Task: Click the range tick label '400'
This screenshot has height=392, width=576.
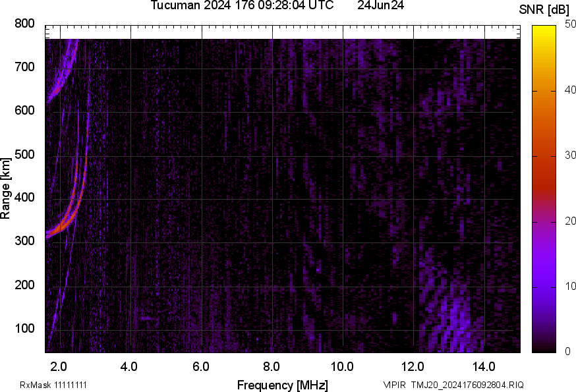Action: coord(24,197)
